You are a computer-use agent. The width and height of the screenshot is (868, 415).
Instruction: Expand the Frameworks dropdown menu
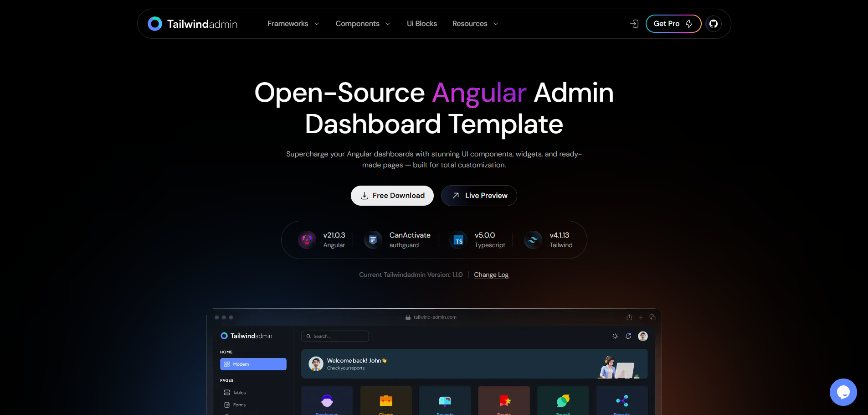coord(293,24)
